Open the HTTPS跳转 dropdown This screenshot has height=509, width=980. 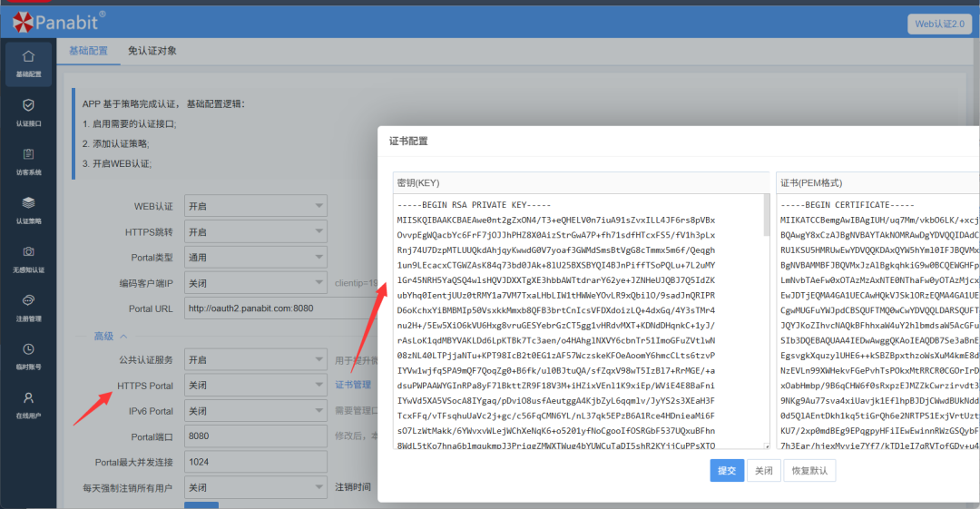pyautogui.click(x=256, y=232)
